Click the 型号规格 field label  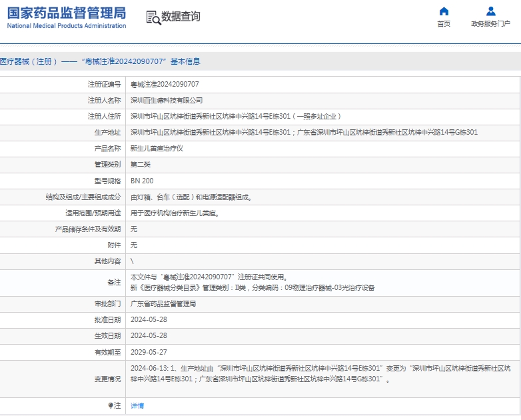pos(108,181)
